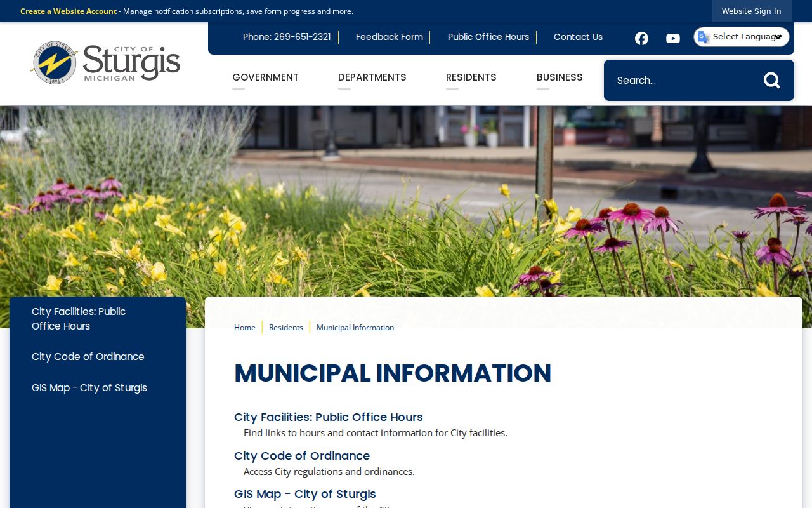This screenshot has width=812, height=508.
Task: Click the Municipal Information page title
Action: coord(393,373)
